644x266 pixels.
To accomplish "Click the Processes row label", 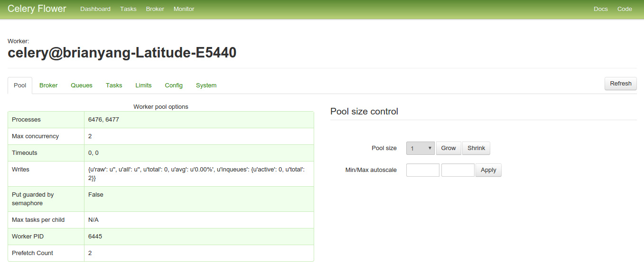I will point(26,120).
